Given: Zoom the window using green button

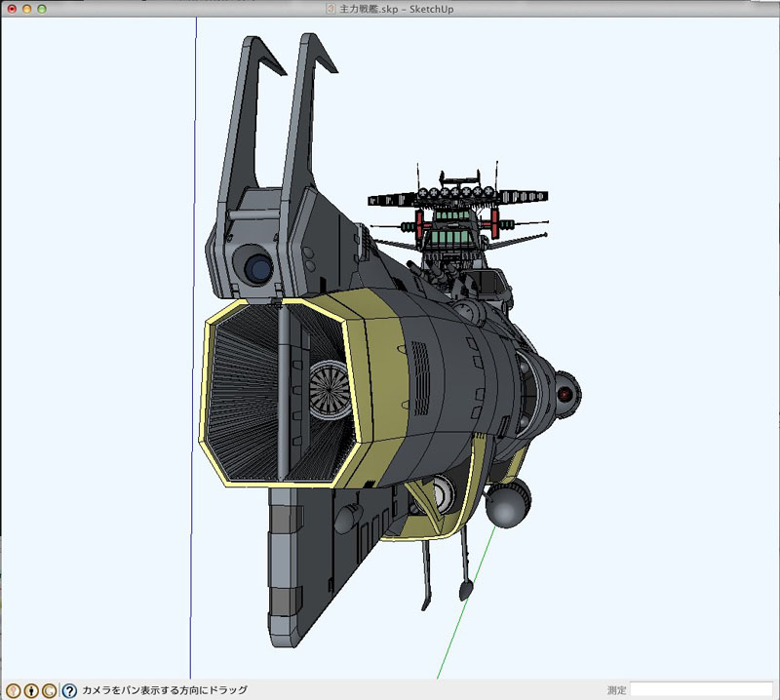Looking at the screenshot, I should pyautogui.click(x=42, y=9).
